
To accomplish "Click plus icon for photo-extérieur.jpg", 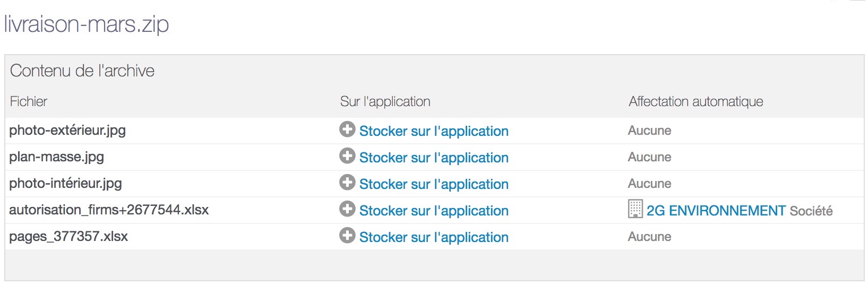I will click(x=347, y=129).
